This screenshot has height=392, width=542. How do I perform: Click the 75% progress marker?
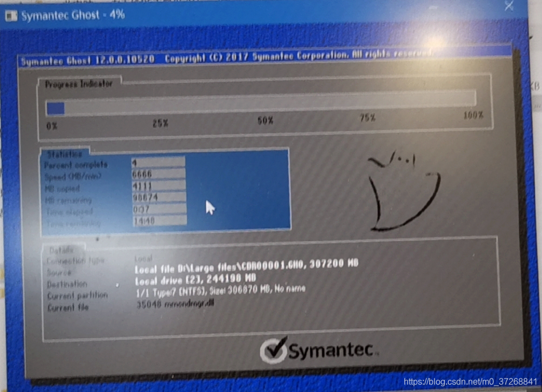[368, 118]
